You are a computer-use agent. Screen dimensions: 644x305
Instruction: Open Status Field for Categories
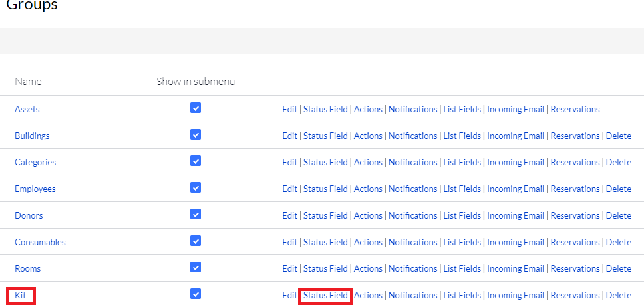[x=325, y=163]
